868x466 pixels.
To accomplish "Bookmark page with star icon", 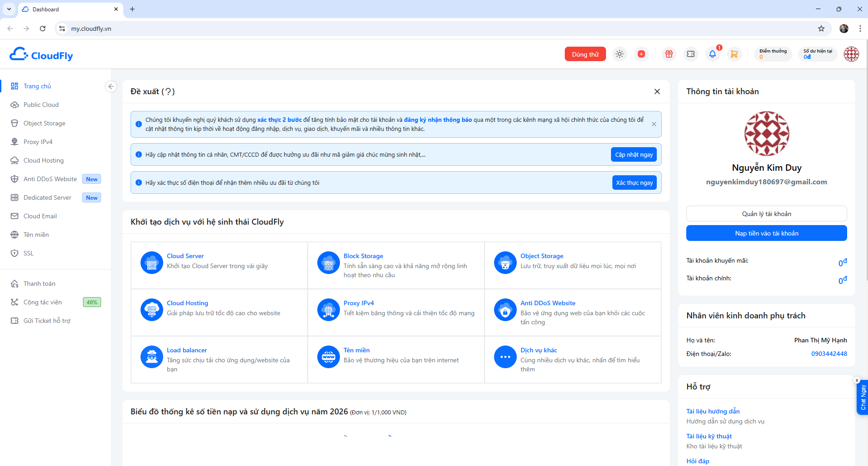I will [x=821, y=29].
